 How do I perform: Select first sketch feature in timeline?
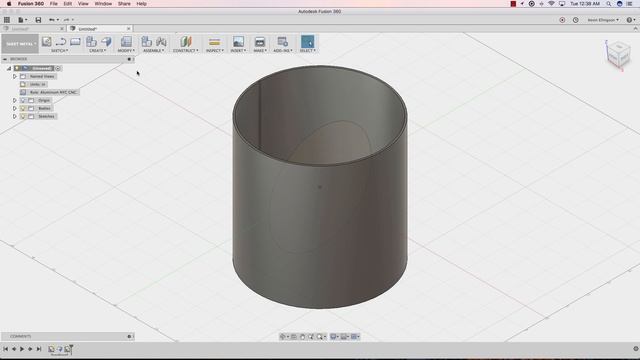coord(51,349)
